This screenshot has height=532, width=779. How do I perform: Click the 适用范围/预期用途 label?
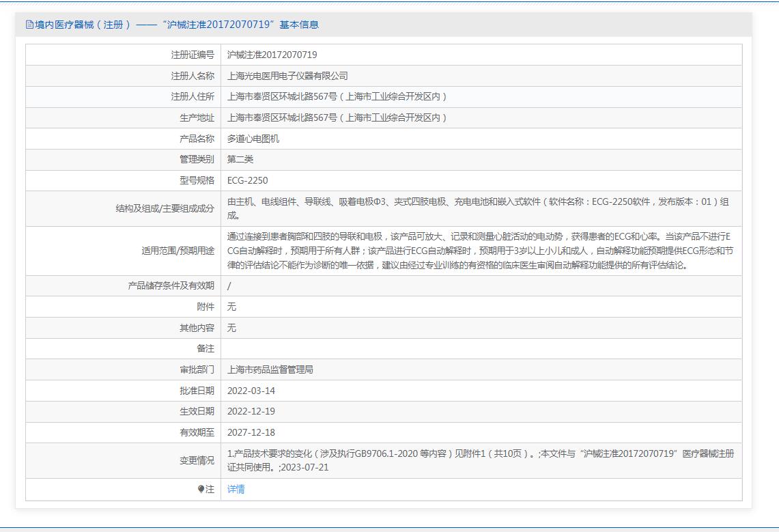pyautogui.click(x=178, y=251)
